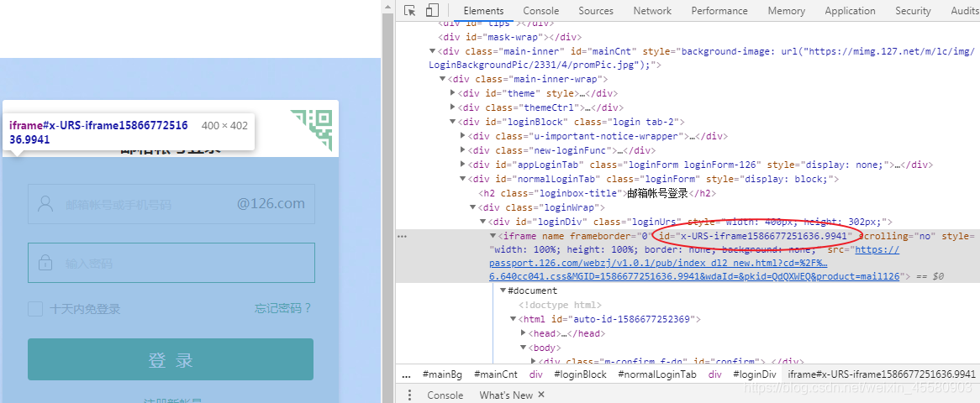Select #mainCnt in the breadcrumb
980x403 pixels.
496,374
